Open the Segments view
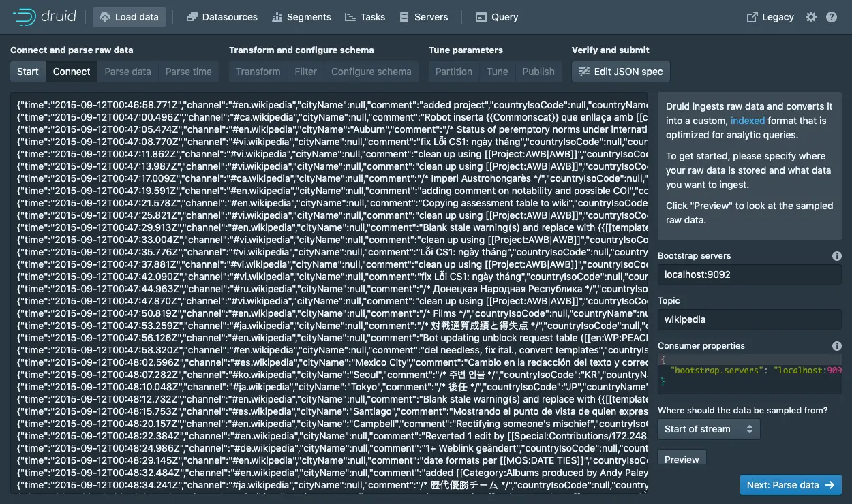Screen dimensions: 852x504 (301, 17)
